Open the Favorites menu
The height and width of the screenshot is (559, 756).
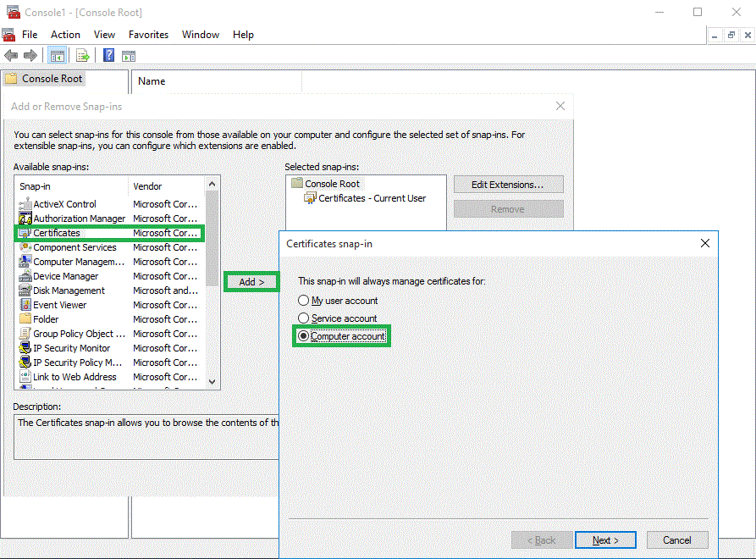point(148,35)
